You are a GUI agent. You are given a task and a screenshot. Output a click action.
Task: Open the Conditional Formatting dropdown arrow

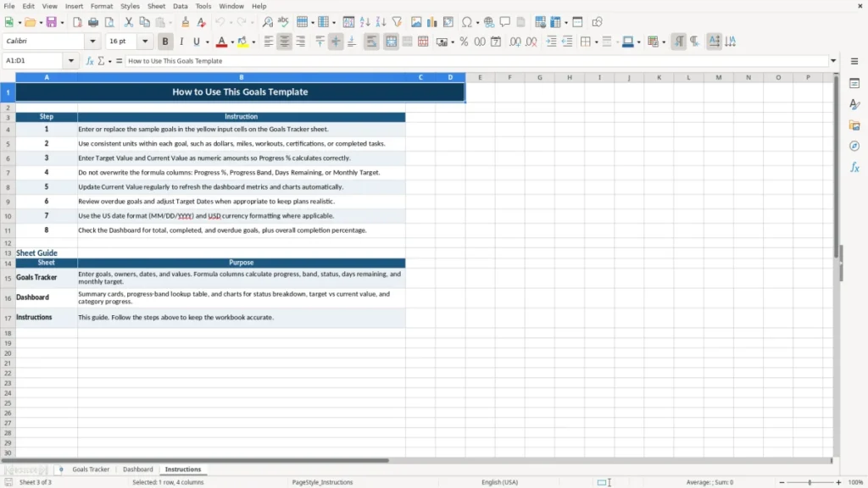pyautogui.click(x=664, y=42)
